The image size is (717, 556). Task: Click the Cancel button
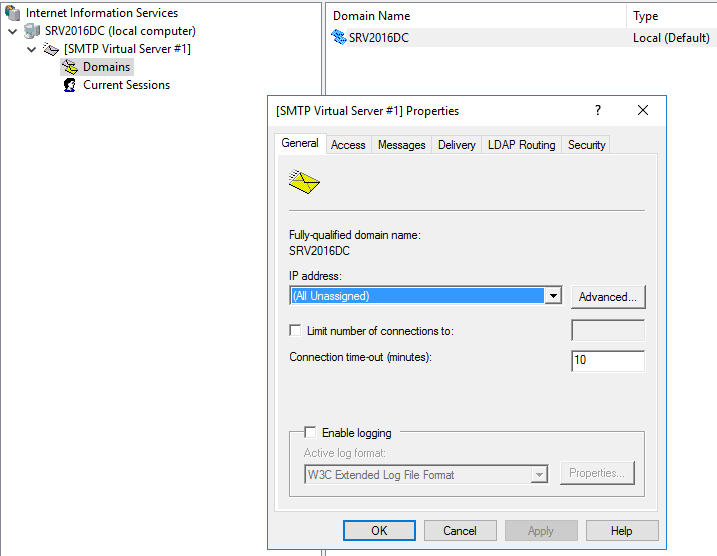click(x=460, y=530)
